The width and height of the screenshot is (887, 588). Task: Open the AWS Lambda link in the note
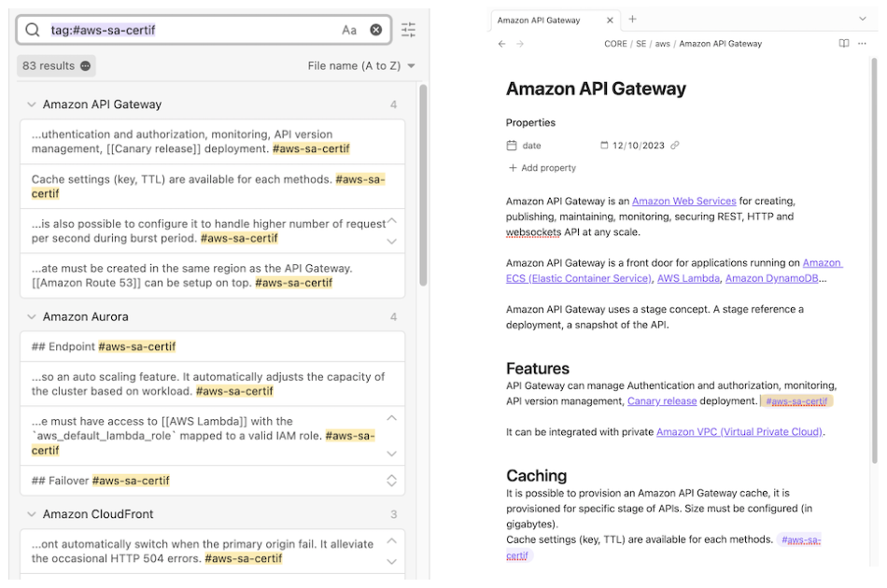click(x=688, y=279)
